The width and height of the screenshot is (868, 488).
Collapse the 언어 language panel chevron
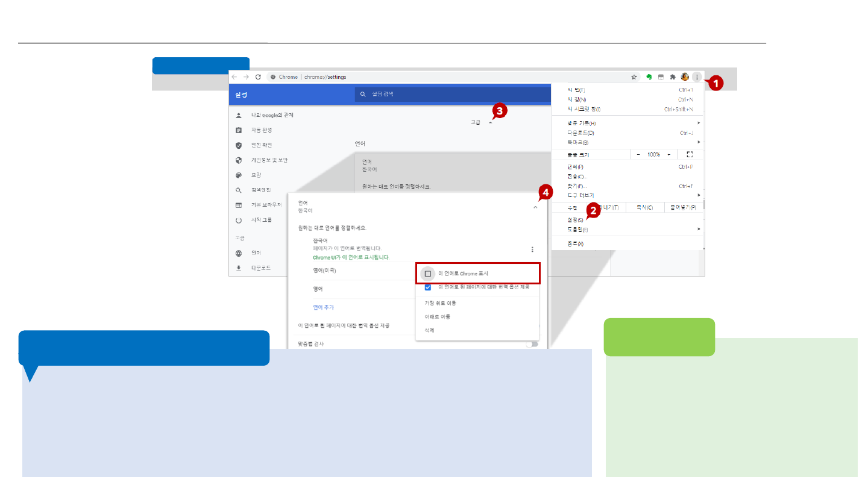click(x=535, y=207)
